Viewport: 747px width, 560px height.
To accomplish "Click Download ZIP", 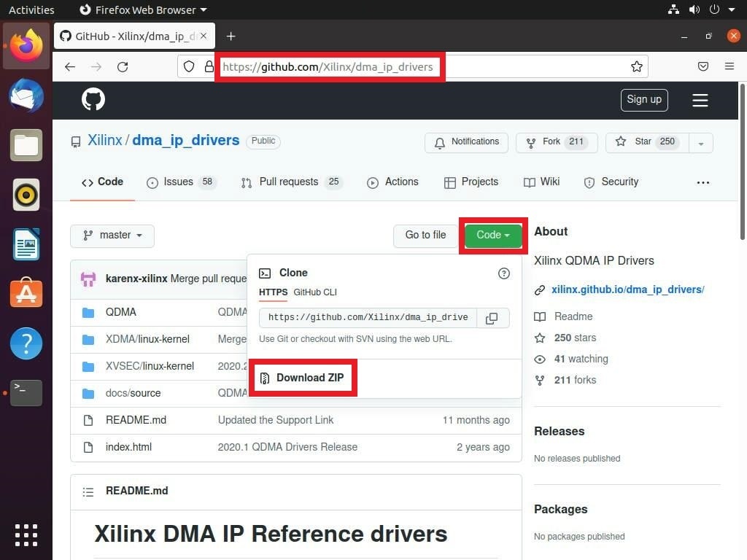I will click(x=302, y=378).
